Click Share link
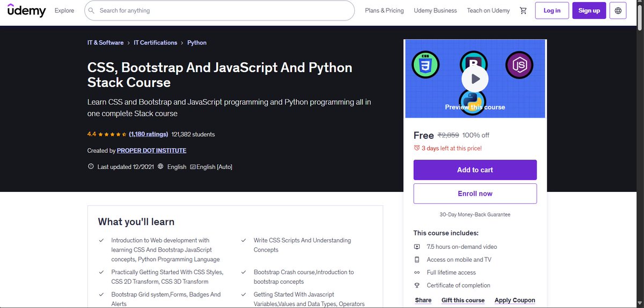This screenshot has height=308, width=644. click(x=423, y=300)
